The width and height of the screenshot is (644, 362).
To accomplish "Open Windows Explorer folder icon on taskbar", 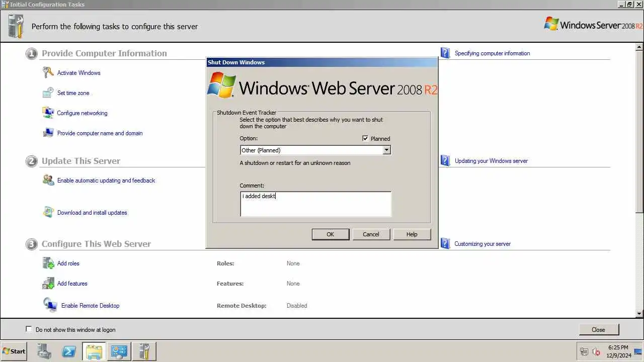I will 94,351.
